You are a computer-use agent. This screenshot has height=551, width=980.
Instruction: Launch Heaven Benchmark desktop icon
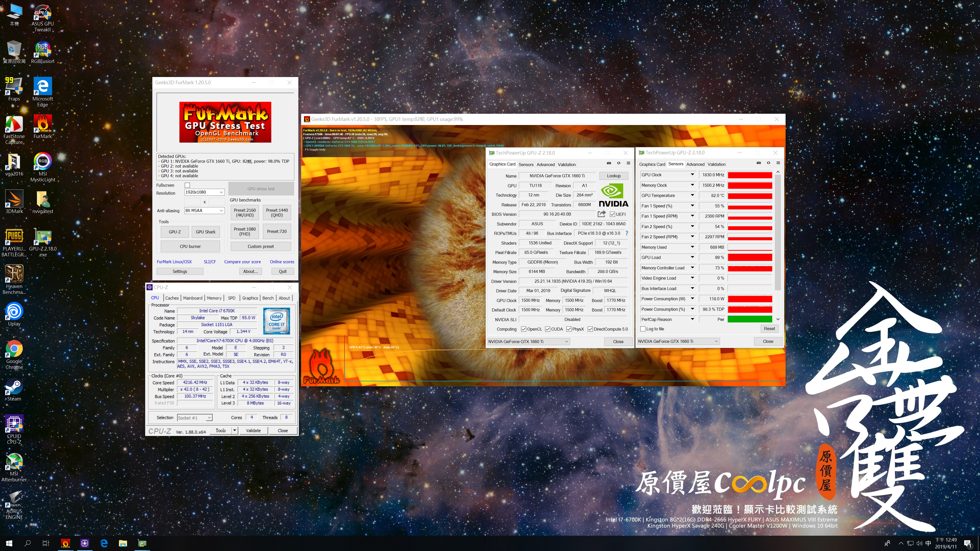tap(14, 280)
